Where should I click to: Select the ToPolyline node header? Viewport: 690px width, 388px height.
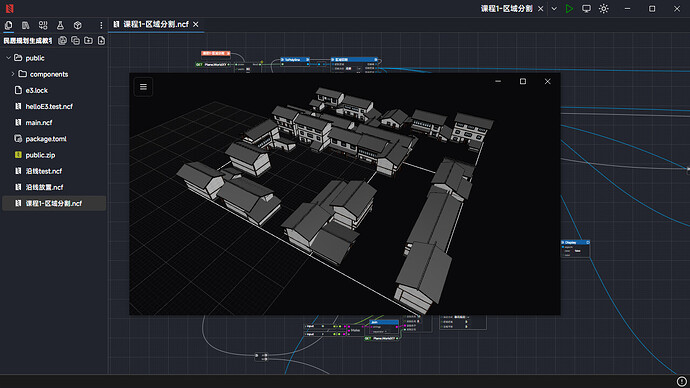coord(295,59)
